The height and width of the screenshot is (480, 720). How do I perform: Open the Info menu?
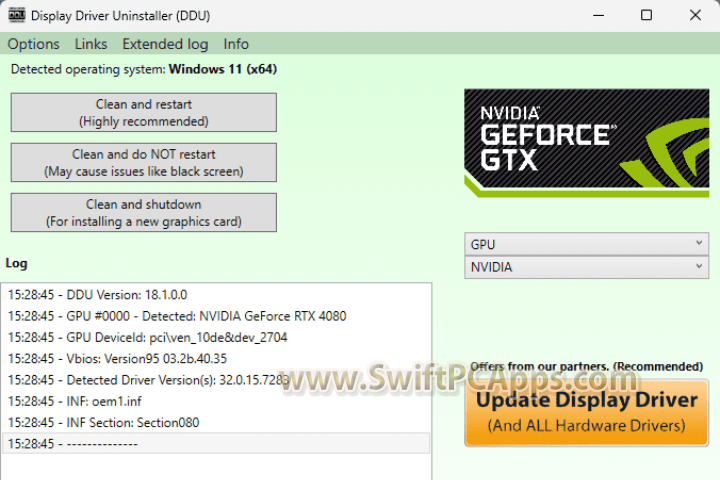click(x=236, y=44)
